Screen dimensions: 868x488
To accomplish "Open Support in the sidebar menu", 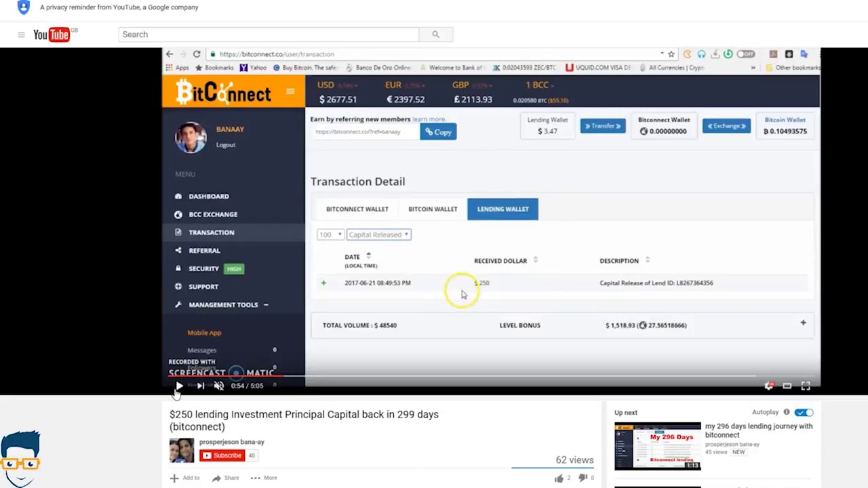I will tap(203, 287).
